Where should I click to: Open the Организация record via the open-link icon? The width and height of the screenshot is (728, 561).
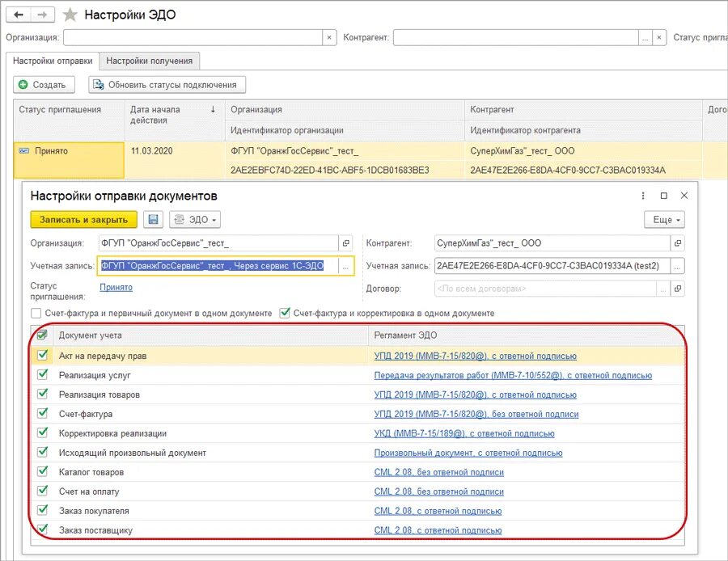click(346, 243)
